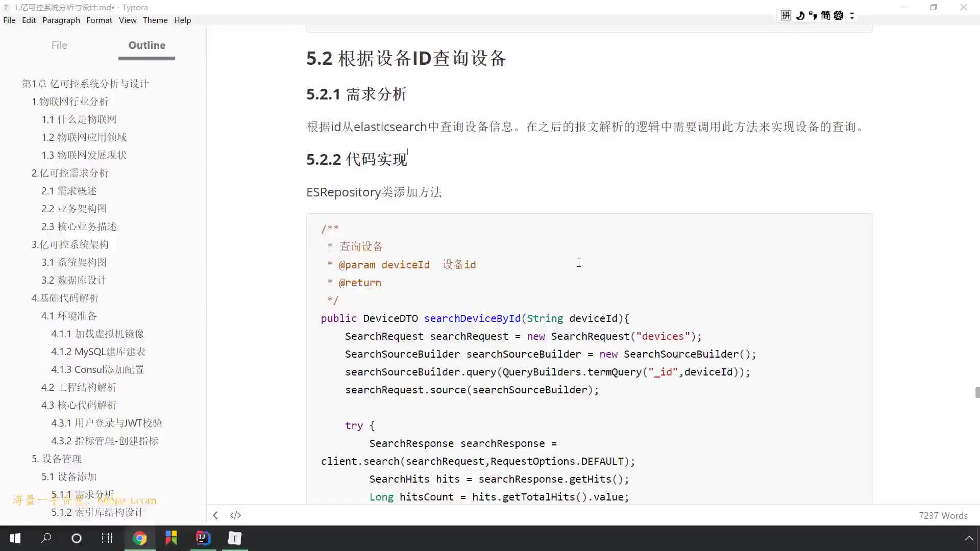Switch sidebar to Outline tab
Image resolution: width=980 pixels, height=551 pixels.
tap(146, 45)
